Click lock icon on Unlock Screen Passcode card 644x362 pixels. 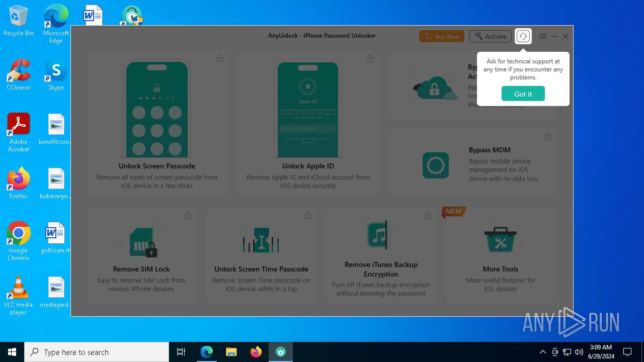tap(219, 58)
